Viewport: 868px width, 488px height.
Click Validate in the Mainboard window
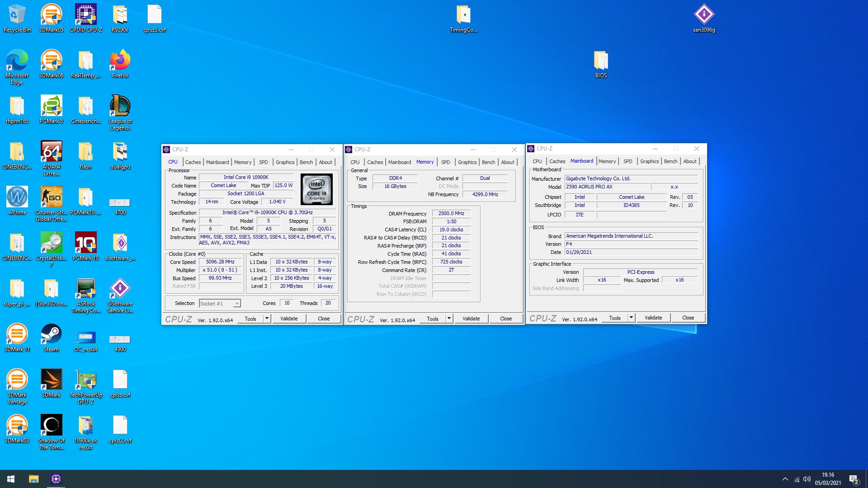(653, 318)
